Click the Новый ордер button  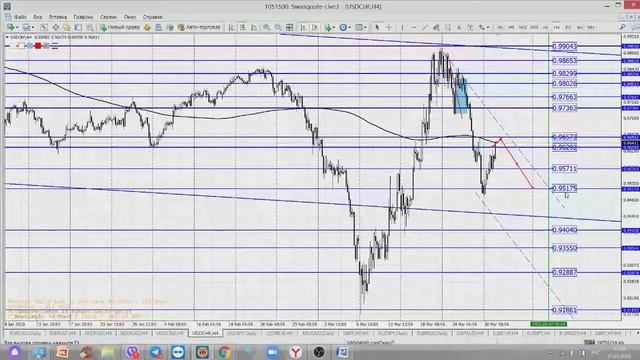[120, 27]
